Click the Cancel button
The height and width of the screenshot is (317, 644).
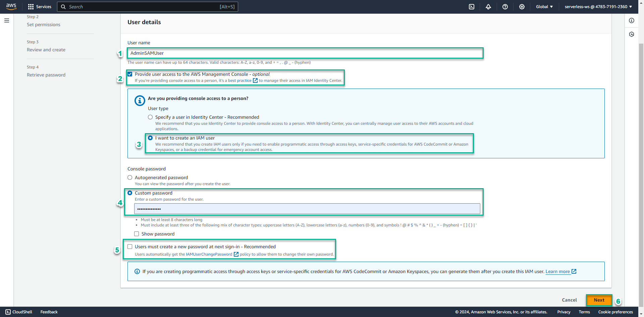pyautogui.click(x=569, y=300)
